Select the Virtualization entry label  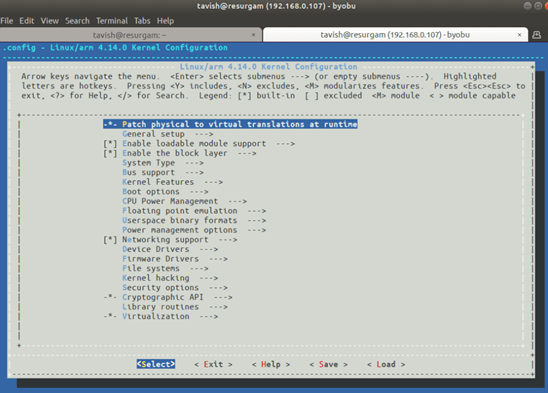(x=156, y=316)
